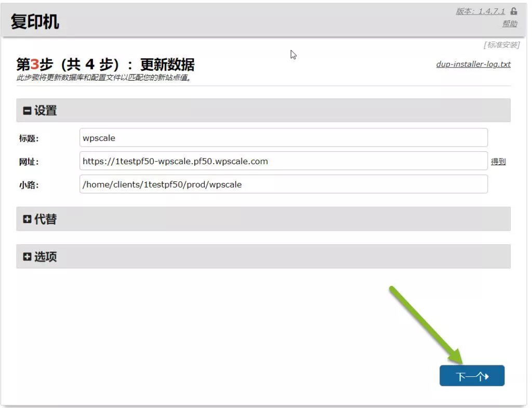This screenshot has width=532, height=408.
Task: Click the 网址 URL input field
Action: pos(284,161)
